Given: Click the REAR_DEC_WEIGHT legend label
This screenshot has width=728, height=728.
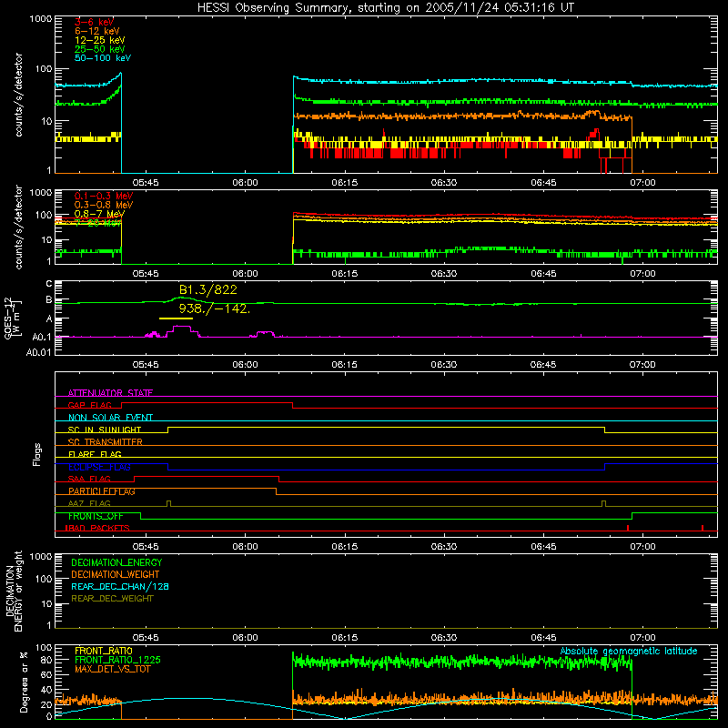Looking at the screenshot, I should coord(112,599).
